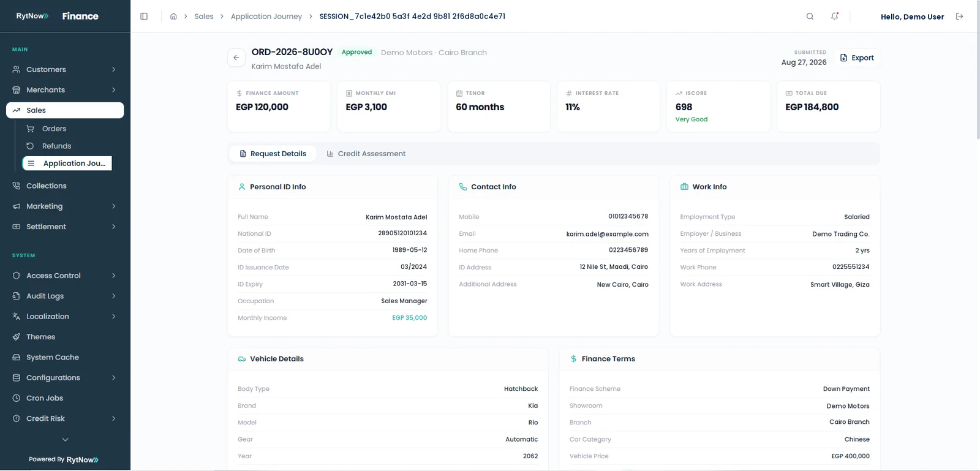Click the iScore 698 value

click(684, 107)
